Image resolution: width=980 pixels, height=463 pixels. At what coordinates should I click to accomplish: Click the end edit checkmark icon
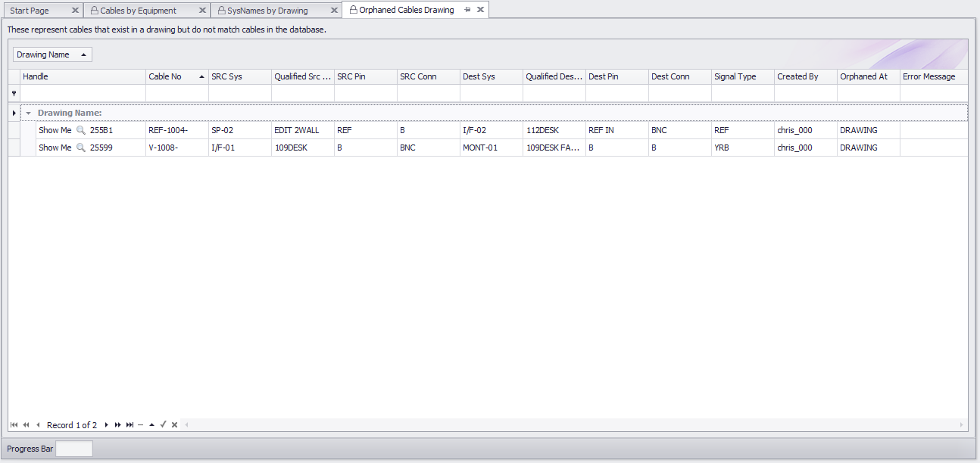coord(163,425)
